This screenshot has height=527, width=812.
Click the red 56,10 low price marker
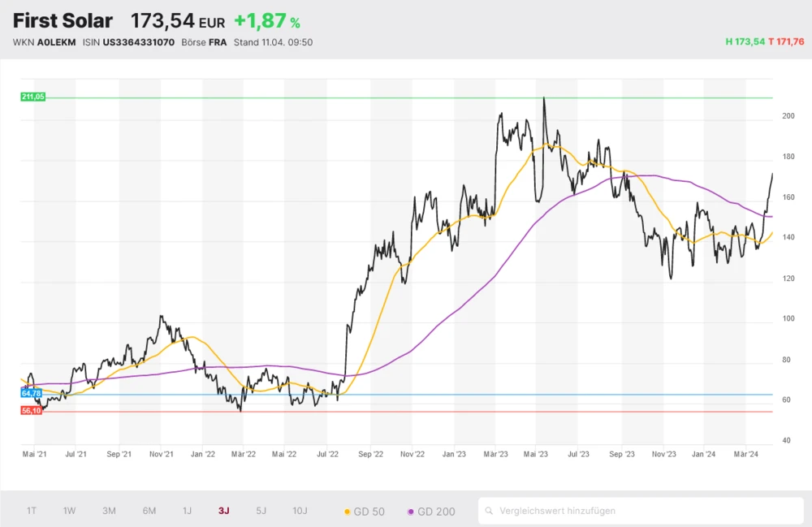point(31,411)
